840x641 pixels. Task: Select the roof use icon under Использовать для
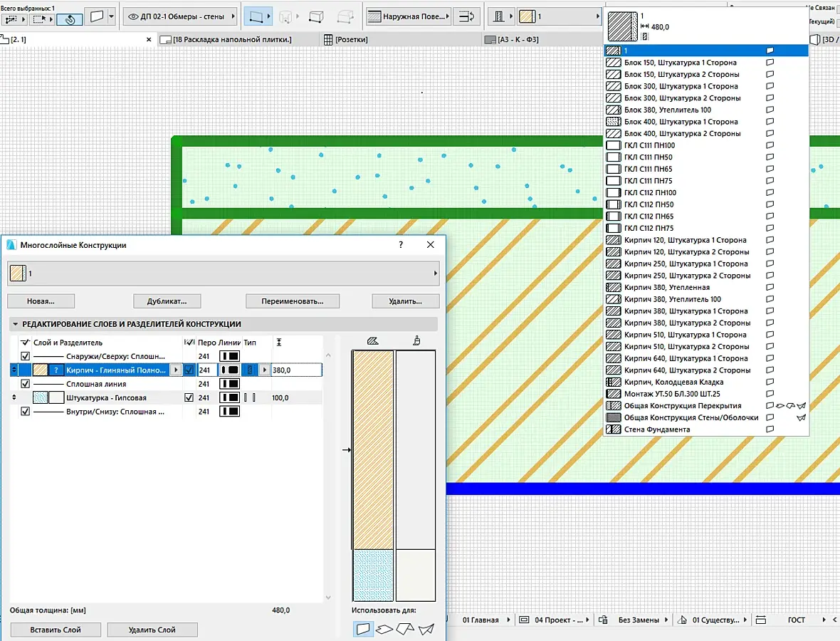coord(405,628)
